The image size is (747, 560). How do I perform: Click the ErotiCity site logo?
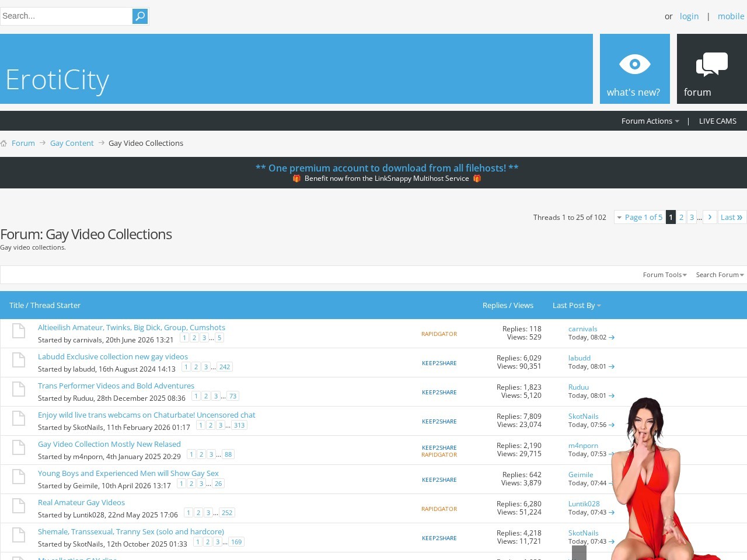tap(57, 79)
